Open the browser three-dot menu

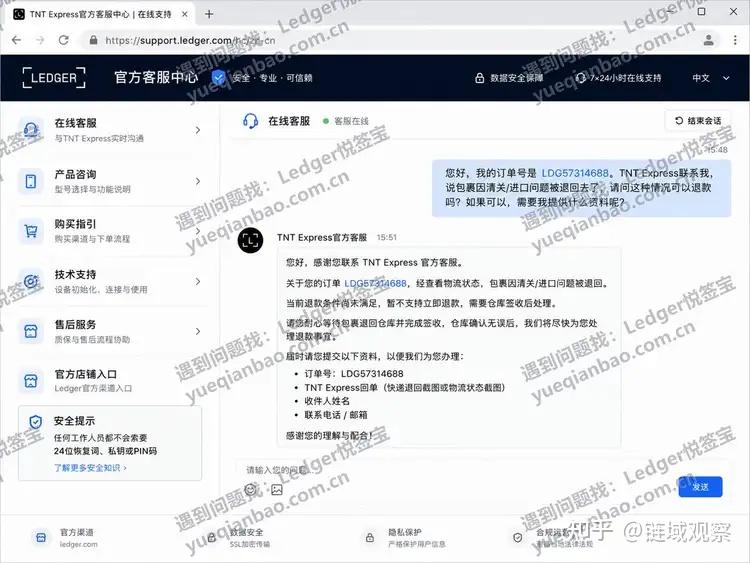(x=735, y=40)
